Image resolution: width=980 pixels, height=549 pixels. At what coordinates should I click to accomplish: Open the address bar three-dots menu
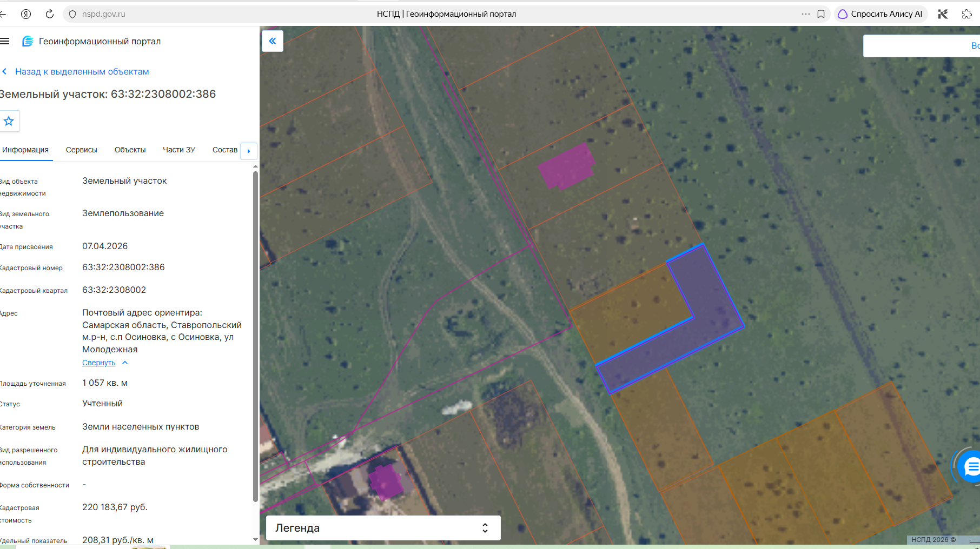coord(806,14)
